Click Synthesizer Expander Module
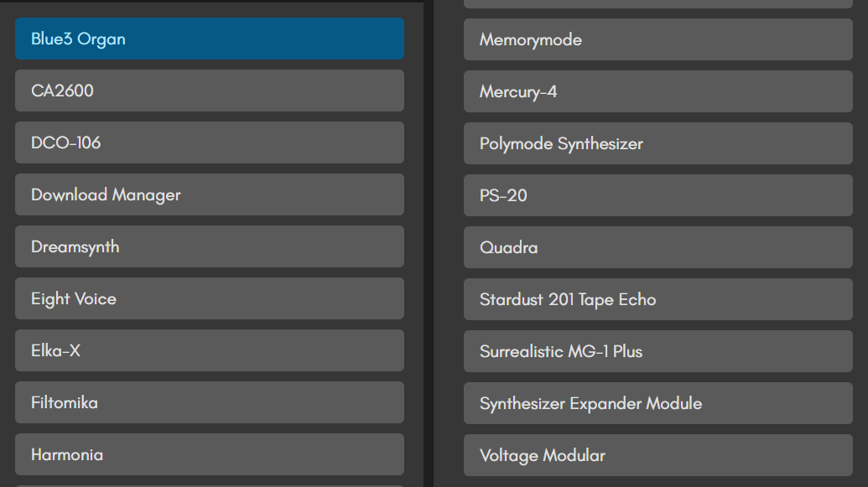Viewport: 868px width, 487px height. pyautogui.click(x=657, y=403)
